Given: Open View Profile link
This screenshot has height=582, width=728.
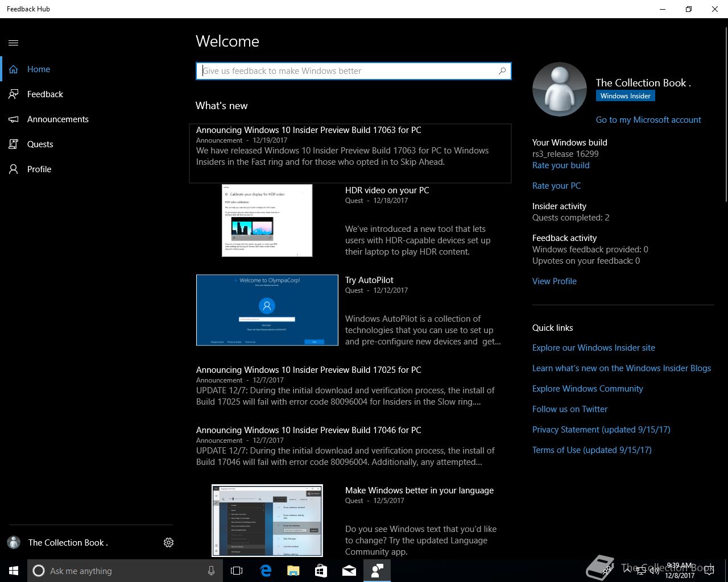Looking at the screenshot, I should click(555, 281).
